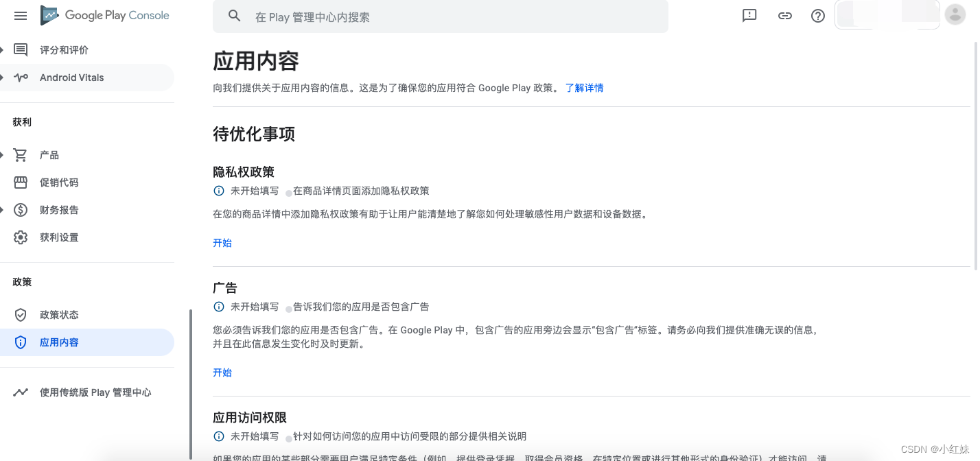Open the help question-mark icon
The height and width of the screenshot is (461, 980).
[817, 15]
